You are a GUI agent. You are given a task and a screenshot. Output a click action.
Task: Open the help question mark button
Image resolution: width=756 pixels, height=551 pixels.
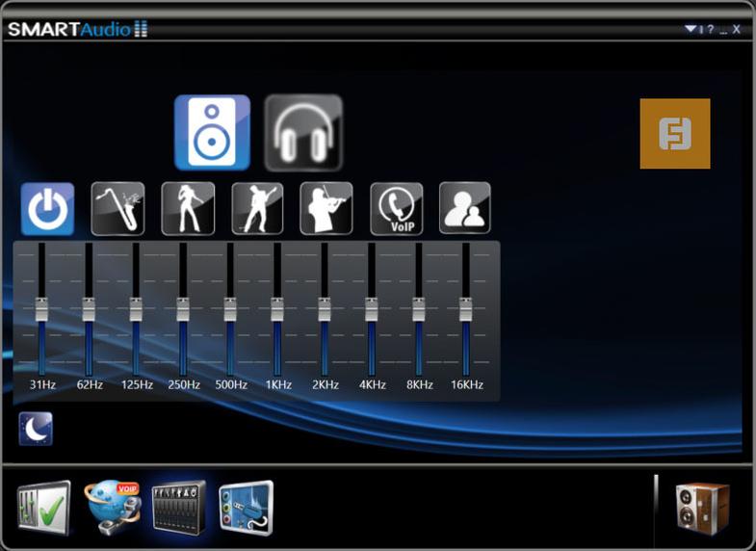(711, 29)
